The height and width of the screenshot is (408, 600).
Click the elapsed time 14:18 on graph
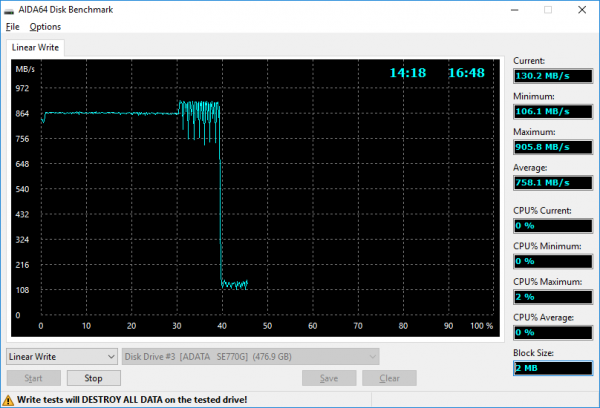(x=408, y=73)
